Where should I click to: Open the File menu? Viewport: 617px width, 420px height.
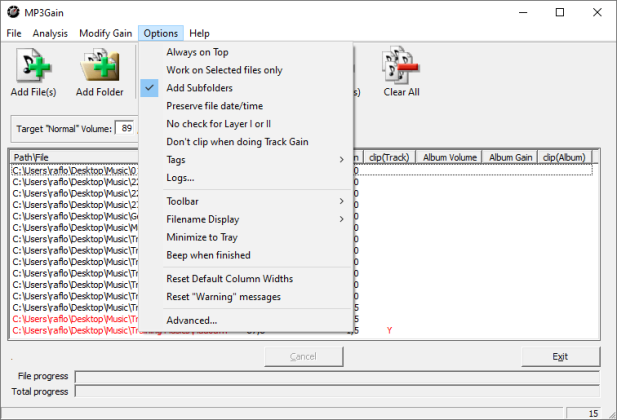pos(14,33)
